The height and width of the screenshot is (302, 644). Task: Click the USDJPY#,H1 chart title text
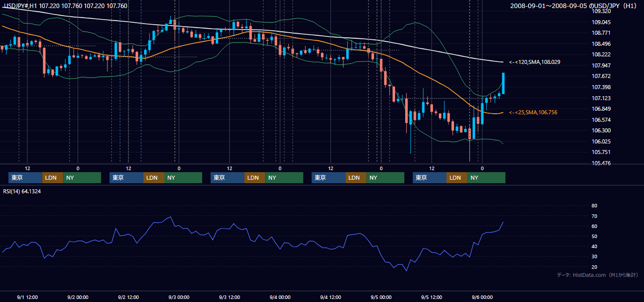pyautogui.click(x=65, y=6)
